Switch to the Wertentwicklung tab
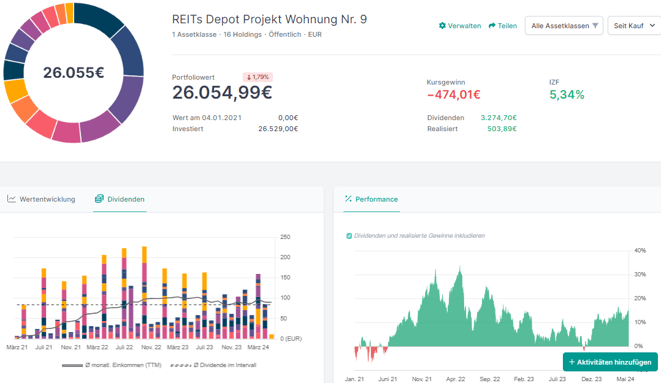This screenshot has height=383, width=661. click(41, 199)
